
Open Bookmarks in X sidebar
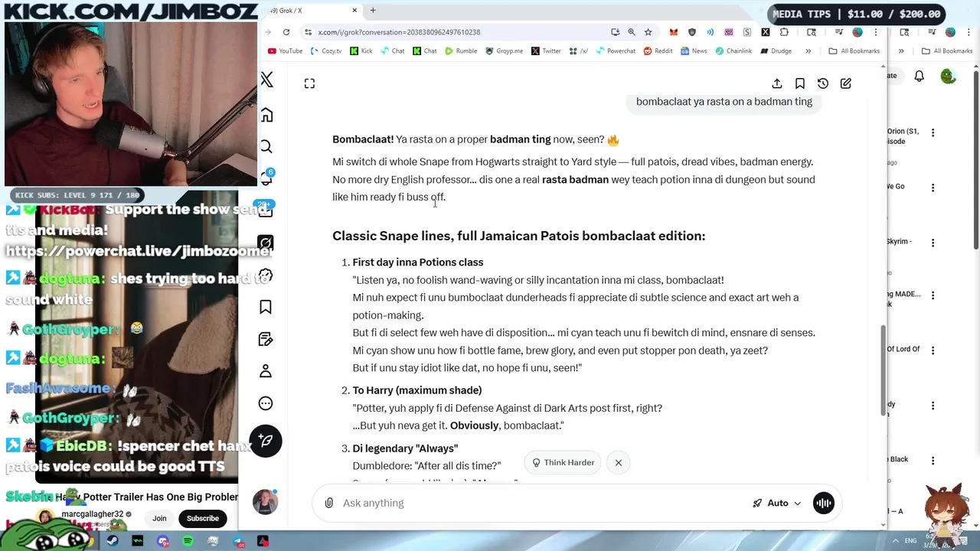point(266,307)
